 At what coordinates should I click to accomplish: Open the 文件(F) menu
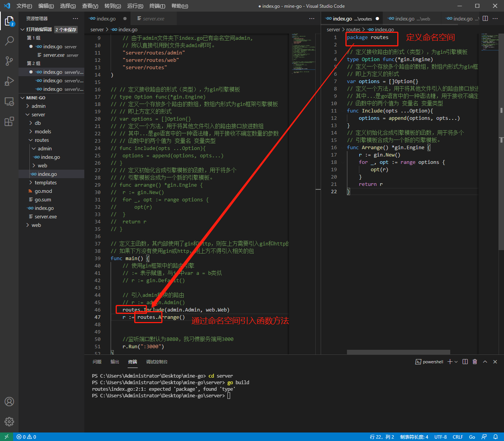click(24, 6)
